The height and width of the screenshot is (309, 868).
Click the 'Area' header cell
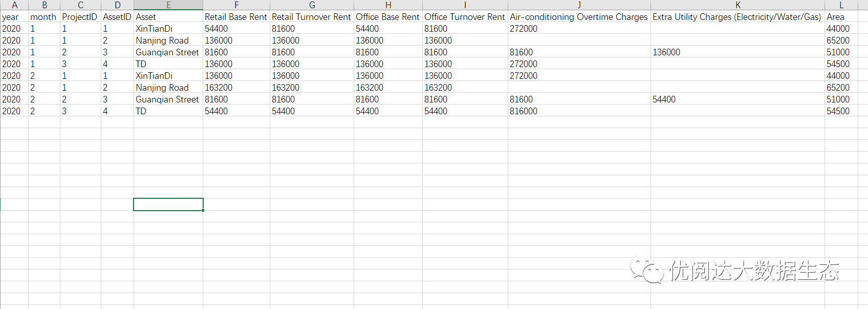point(841,17)
